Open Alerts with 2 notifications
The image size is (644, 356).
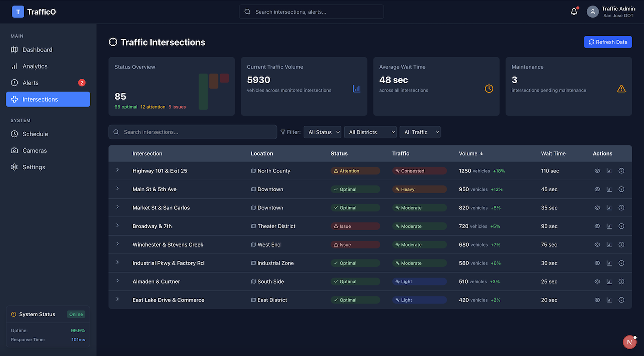click(x=48, y=83)
